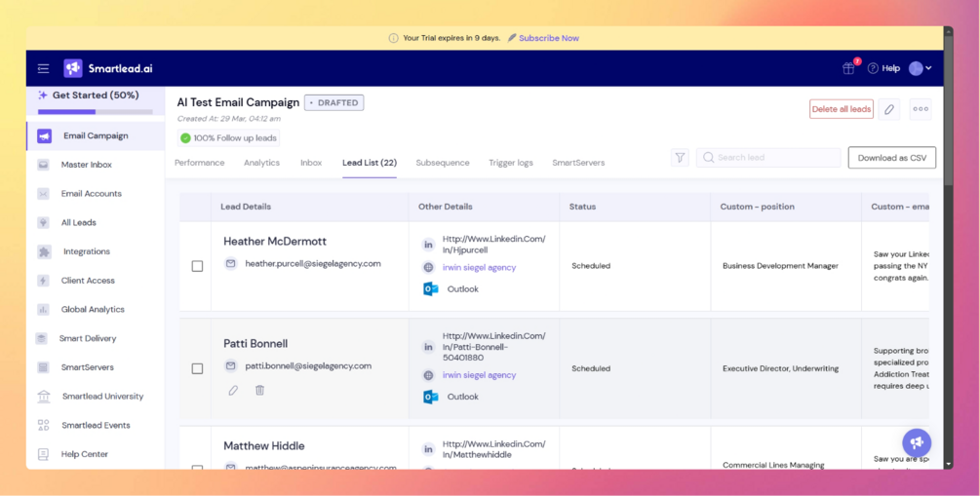
Task: Click the Lead Details column header
Action: click(310, 207)
